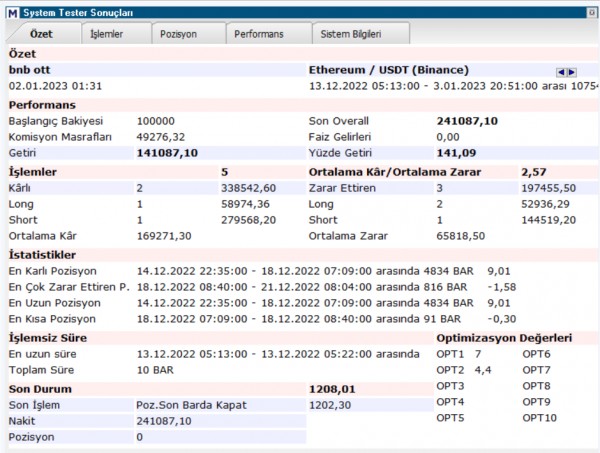
Task: Click the -1,58 loss percentage
Action: (502, 287)
